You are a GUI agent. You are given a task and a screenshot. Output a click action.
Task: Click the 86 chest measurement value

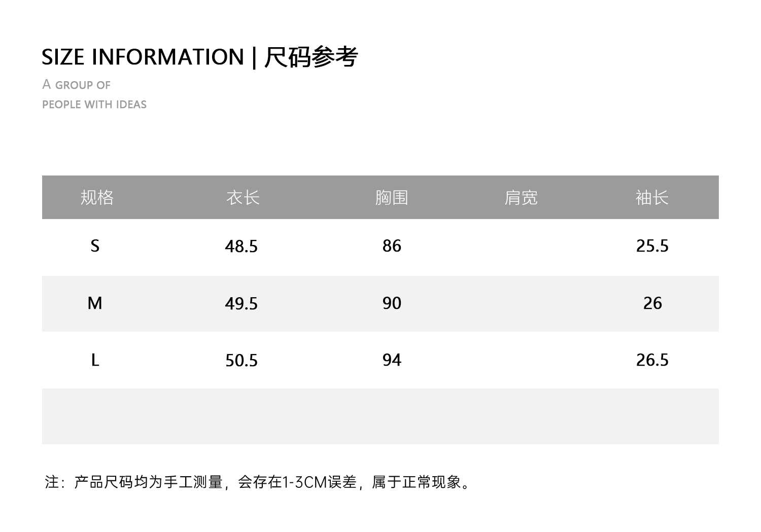tap(392, 246)
